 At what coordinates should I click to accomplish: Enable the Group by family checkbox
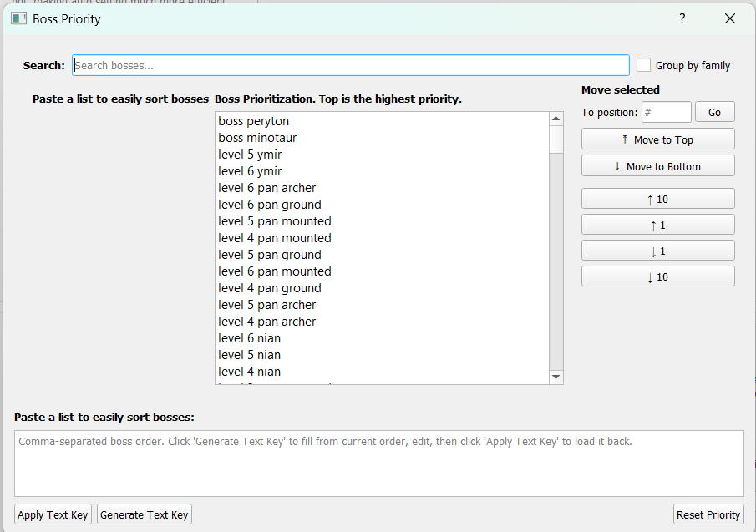(644, 65)
